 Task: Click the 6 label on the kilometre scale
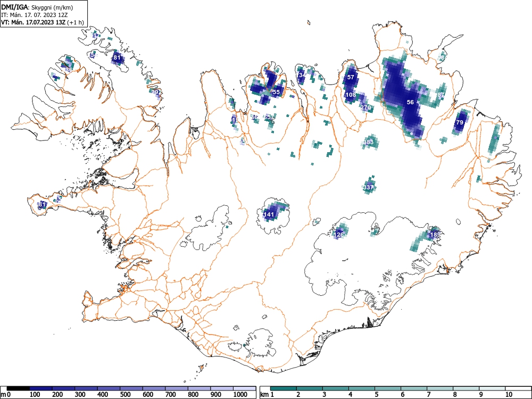[x=403, y=395]
